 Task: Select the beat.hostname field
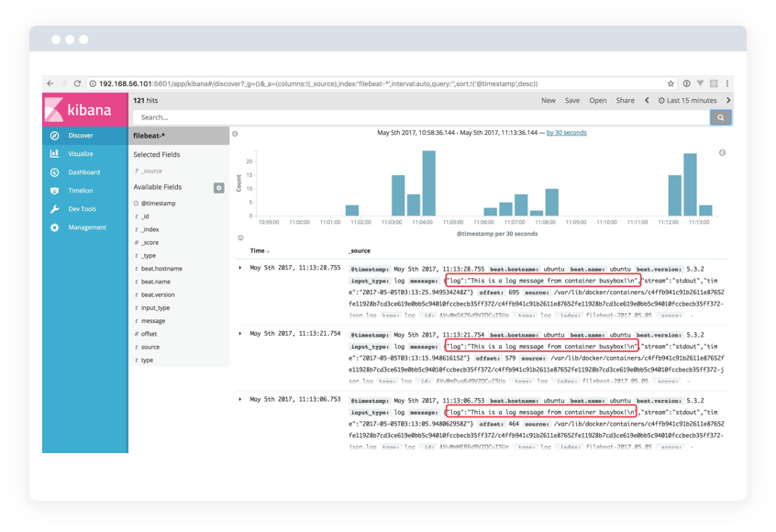(x=161, y=269)
